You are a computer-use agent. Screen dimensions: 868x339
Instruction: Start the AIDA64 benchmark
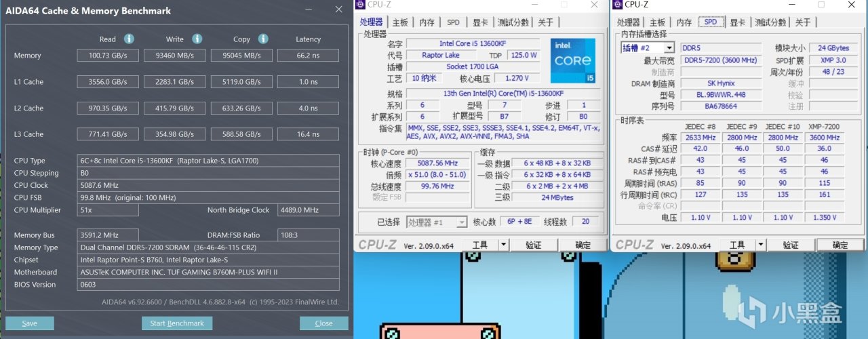pyautogui.click(x=177, y=323)
